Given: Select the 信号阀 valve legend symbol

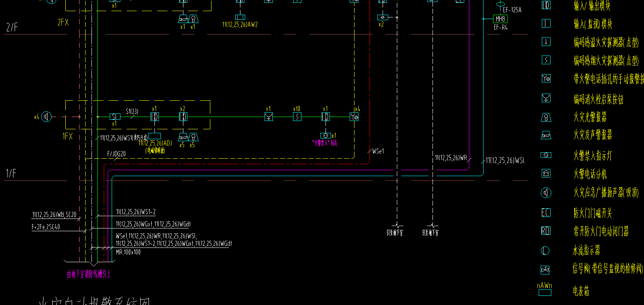Looking at the screenshot, I should 545,270.
